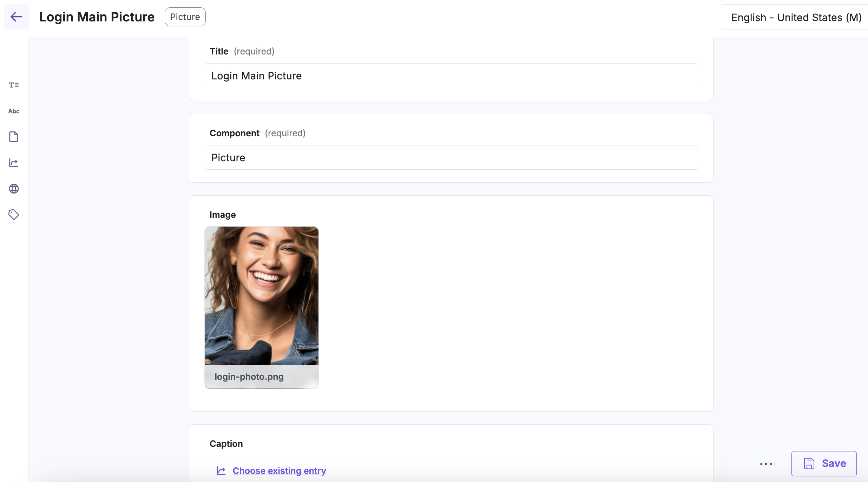Open the text fields sidebar icon

click(x=14, y=85)
